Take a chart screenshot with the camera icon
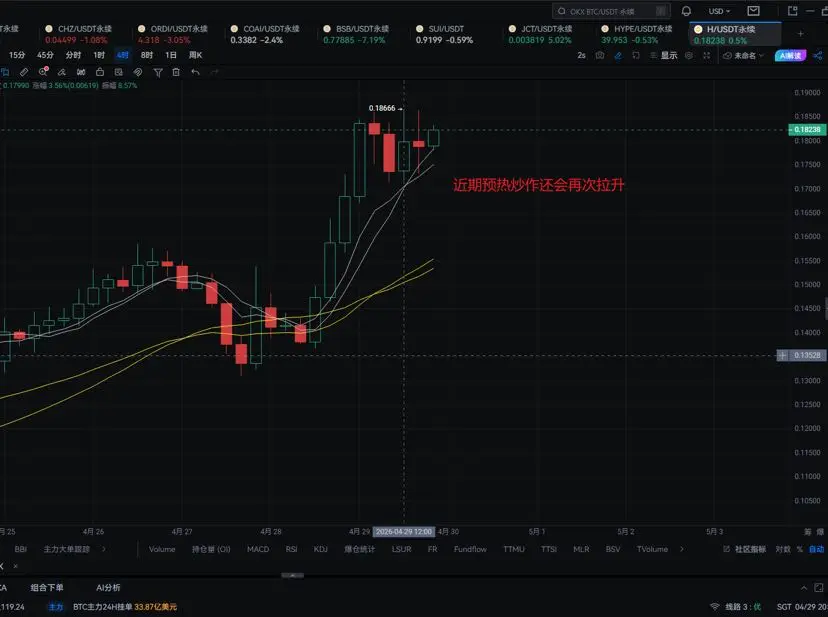This screenshot has width=828, height=617. pyautogui.click(x=600, y=55)
